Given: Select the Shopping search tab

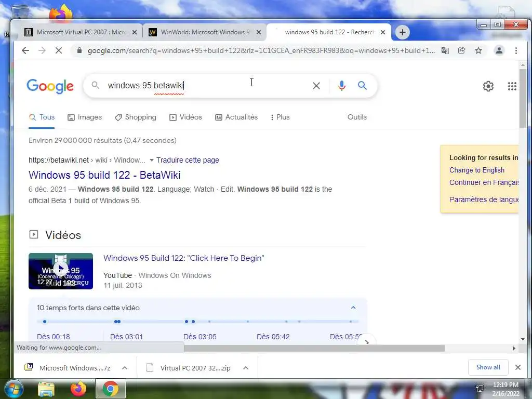Looking at the screenshot, I should [x=136, y=117].
